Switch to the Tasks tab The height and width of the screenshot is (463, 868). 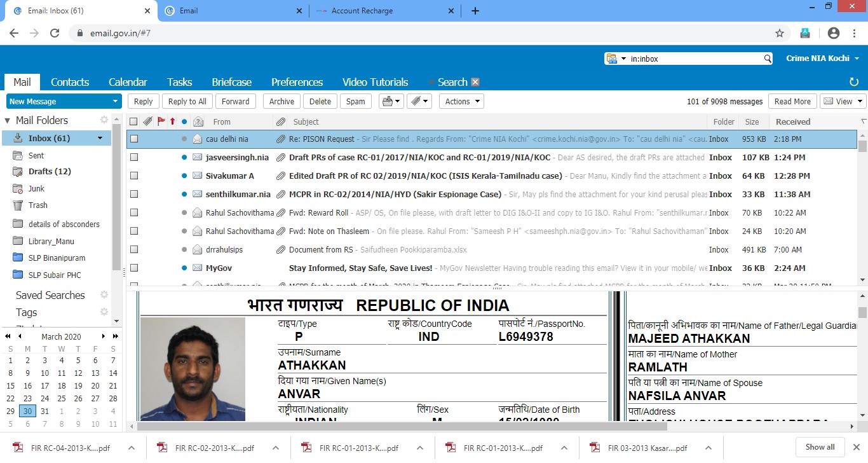pos(180,82)
